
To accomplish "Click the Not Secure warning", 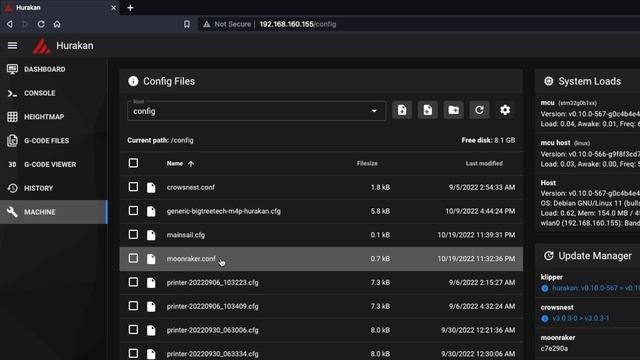I will point(227,24).
